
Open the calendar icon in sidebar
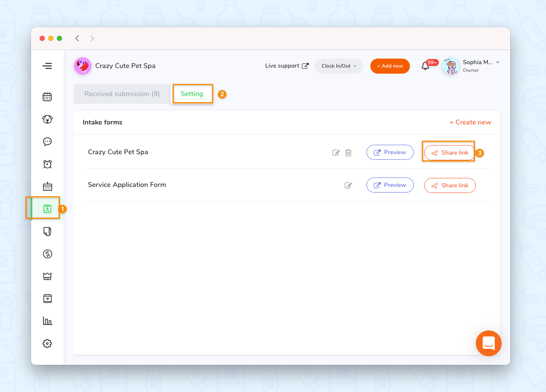coord(47,97)
